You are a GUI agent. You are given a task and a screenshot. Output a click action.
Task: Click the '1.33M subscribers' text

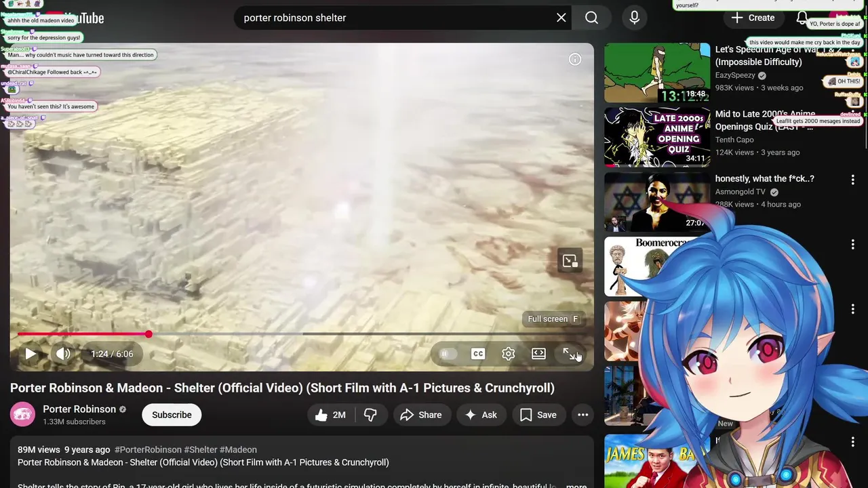point(74,422)
